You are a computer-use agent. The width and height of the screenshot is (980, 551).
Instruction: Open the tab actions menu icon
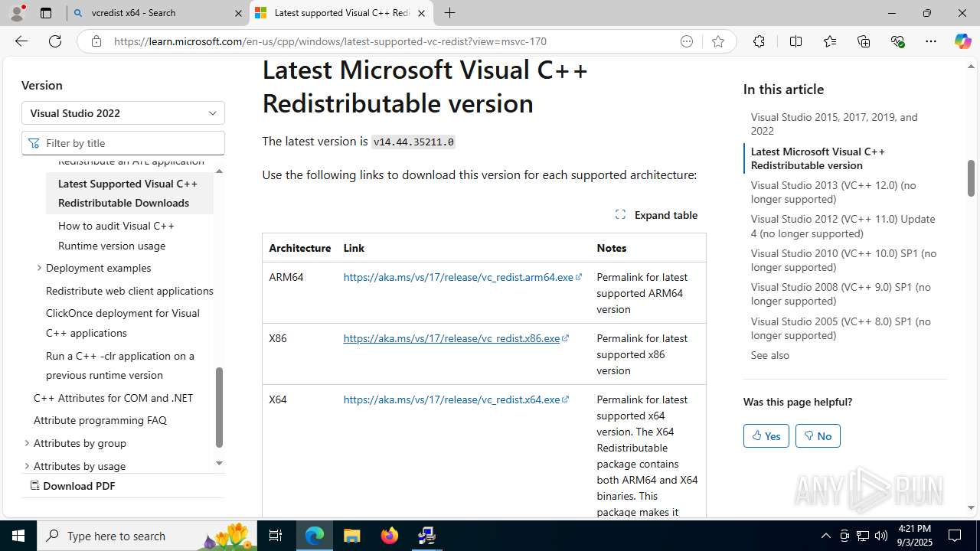click(46, 13)
